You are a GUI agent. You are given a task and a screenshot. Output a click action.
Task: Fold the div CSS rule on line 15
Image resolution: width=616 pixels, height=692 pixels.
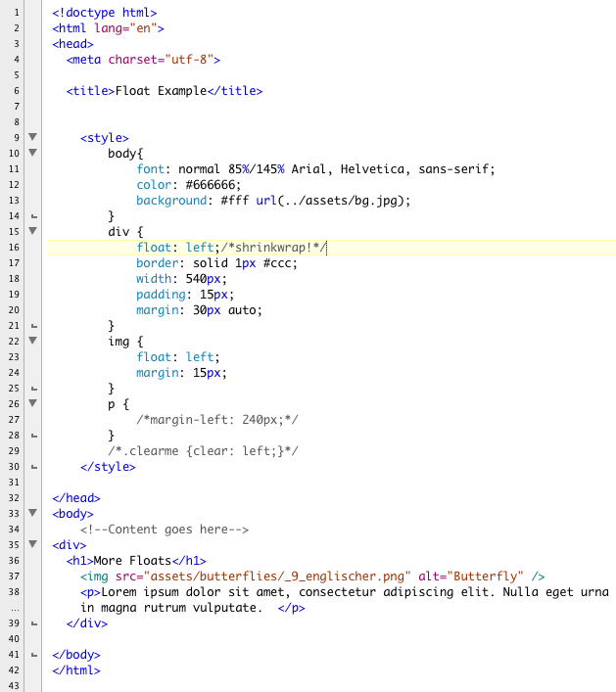pos(32,231)
